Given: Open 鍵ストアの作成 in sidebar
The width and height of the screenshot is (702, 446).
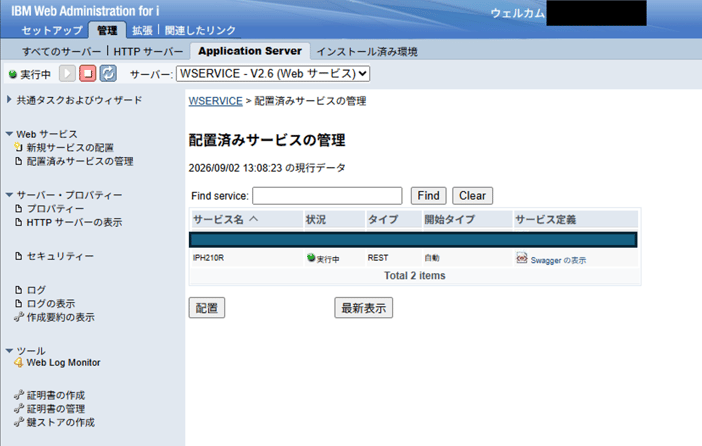Looking at the screenshot, I should click(x=60, y=422).
